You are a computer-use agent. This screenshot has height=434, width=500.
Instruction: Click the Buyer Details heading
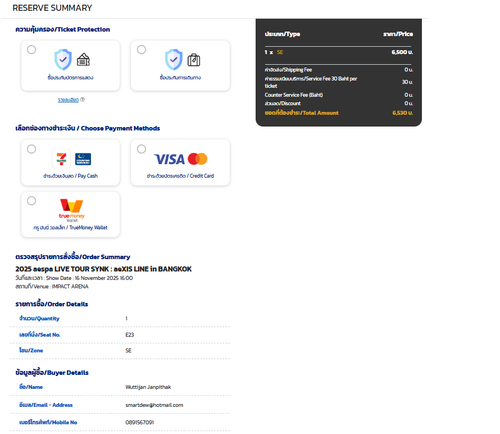(x=52, y=372)
